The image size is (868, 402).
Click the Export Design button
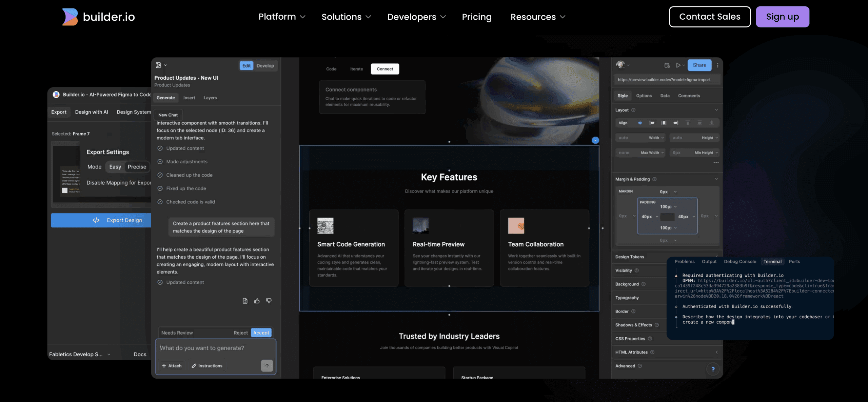pyautogui.click(x=101, y=220)
